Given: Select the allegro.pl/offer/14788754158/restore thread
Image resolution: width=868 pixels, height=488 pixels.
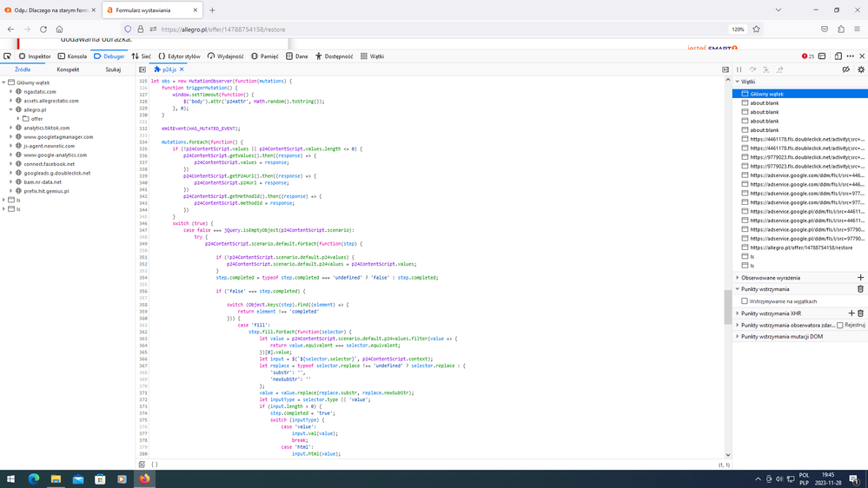Looking at the screenshot, I should click(x=800, y=247).
